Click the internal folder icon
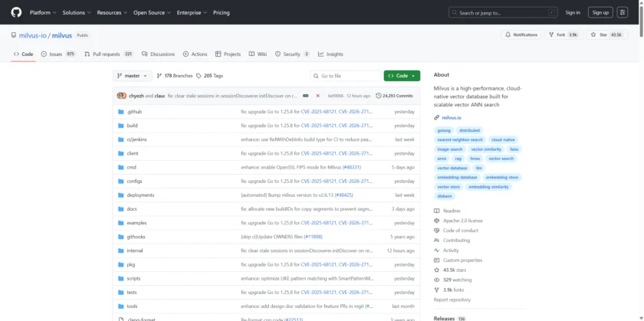Screen dimensions: 644x321 pos(121,251)
